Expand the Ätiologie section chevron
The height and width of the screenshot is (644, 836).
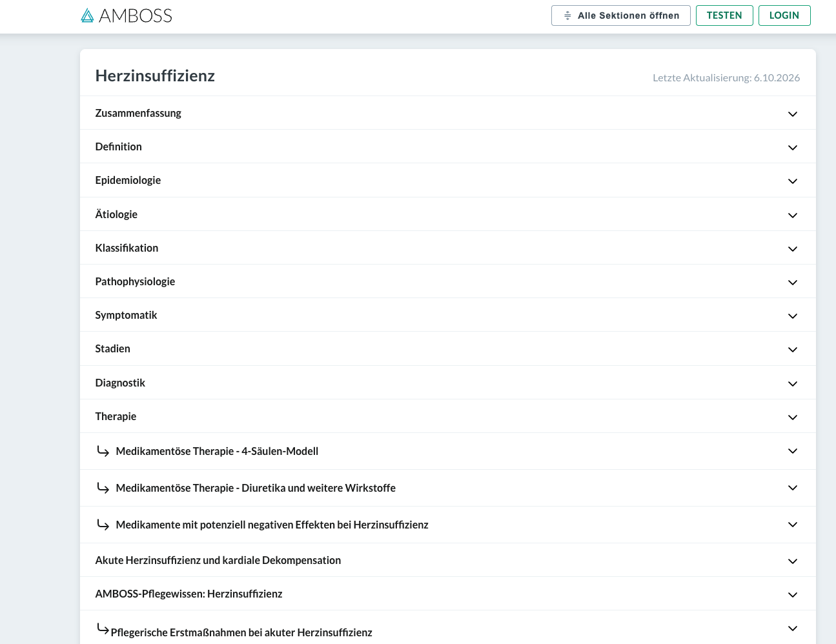point(793,216)
